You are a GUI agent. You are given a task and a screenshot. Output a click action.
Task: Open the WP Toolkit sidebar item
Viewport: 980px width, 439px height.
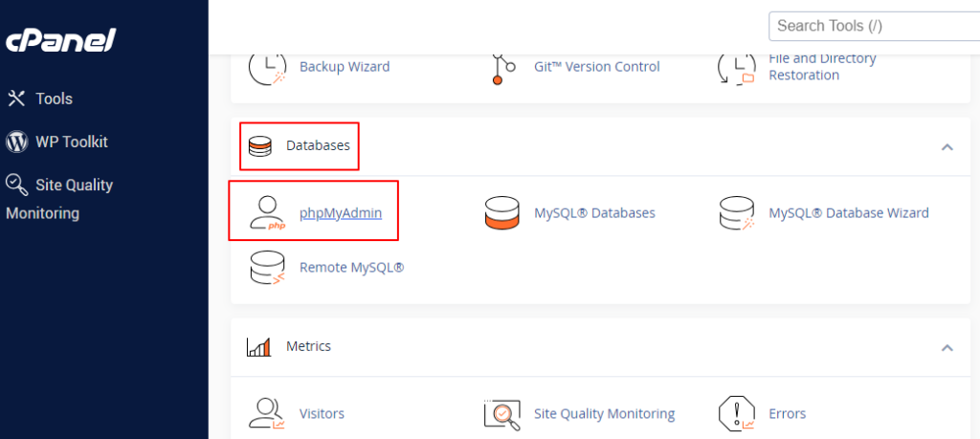[x=71, y=142]
